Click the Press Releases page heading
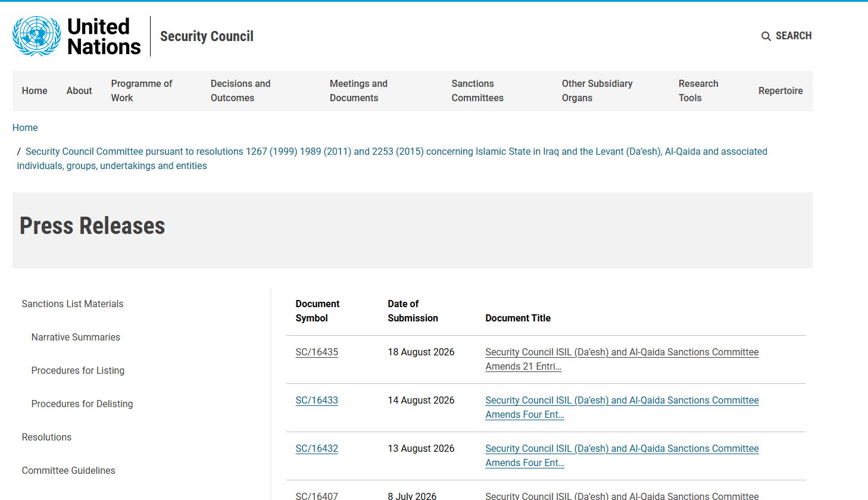Image resolution: width=868 pixels, height=500 pixels. [92, 226]
